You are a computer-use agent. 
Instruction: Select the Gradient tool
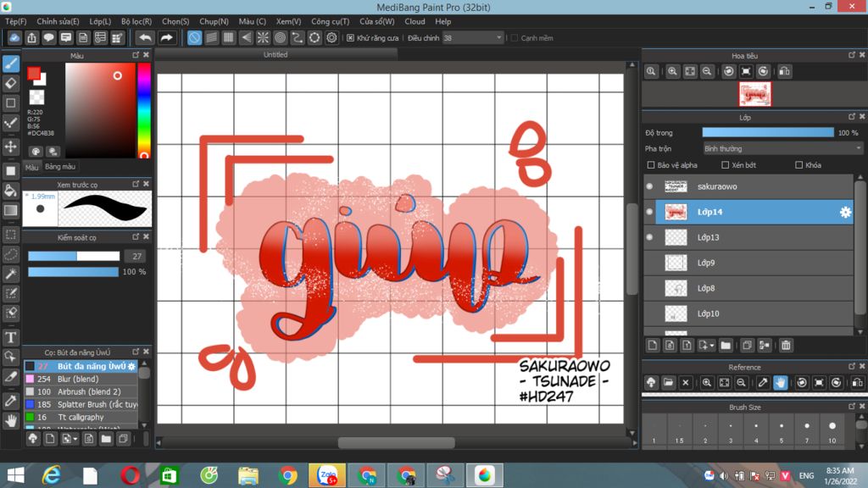[x=11, y=210]
